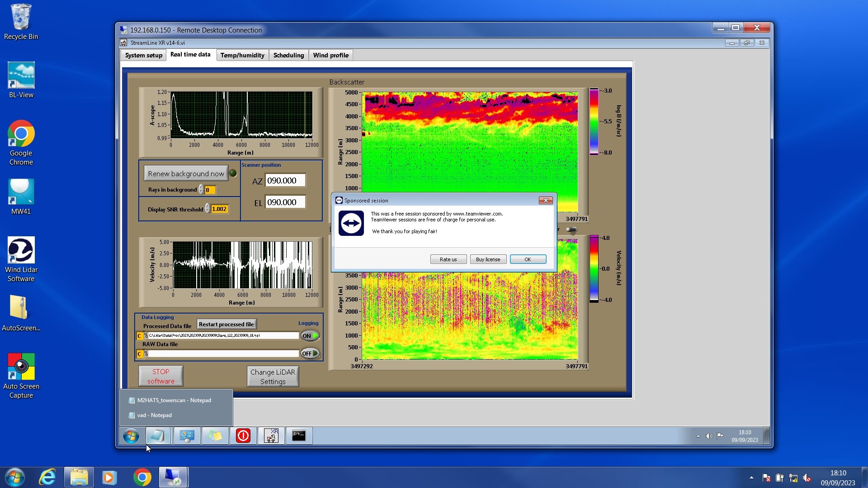Click the AZ scanner position field
The image size is (868, 488).
(285, 180)
